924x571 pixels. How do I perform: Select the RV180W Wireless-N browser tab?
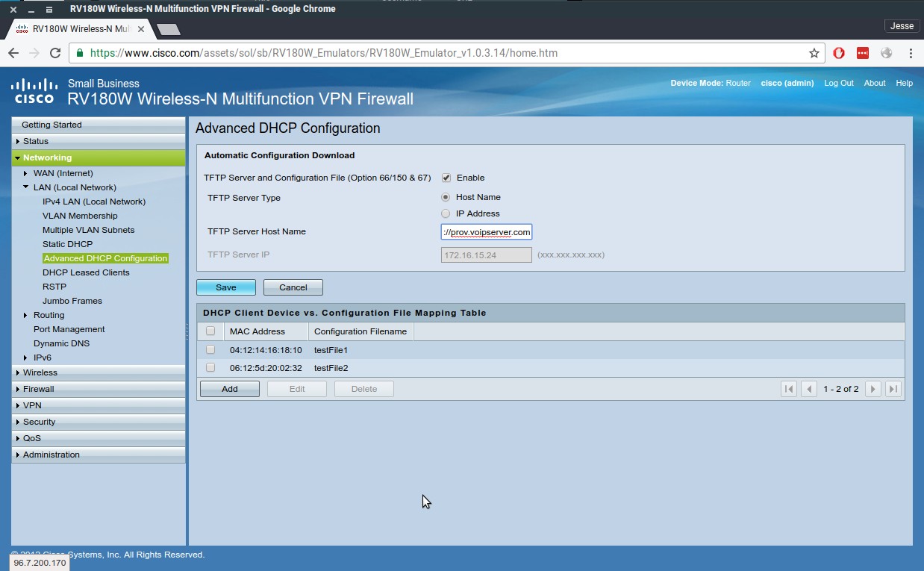tap(80, 29)
